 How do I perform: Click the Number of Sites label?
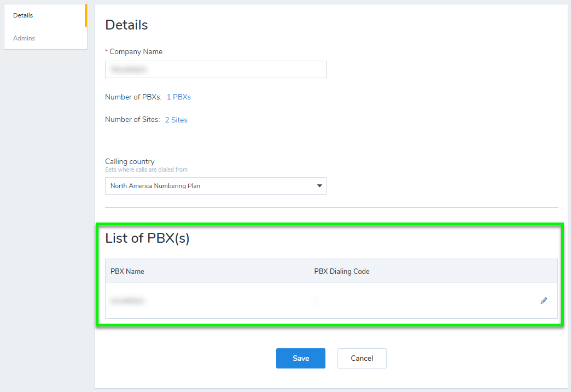(x=132, y=119)
